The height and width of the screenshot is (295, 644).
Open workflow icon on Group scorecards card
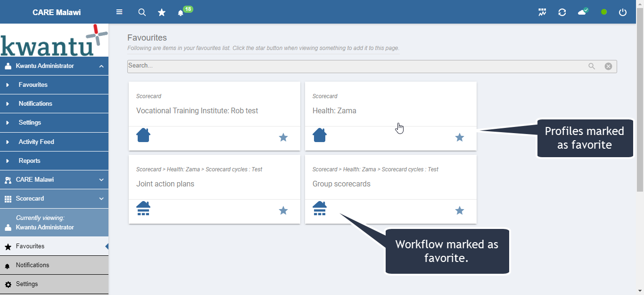click(320, 208)
